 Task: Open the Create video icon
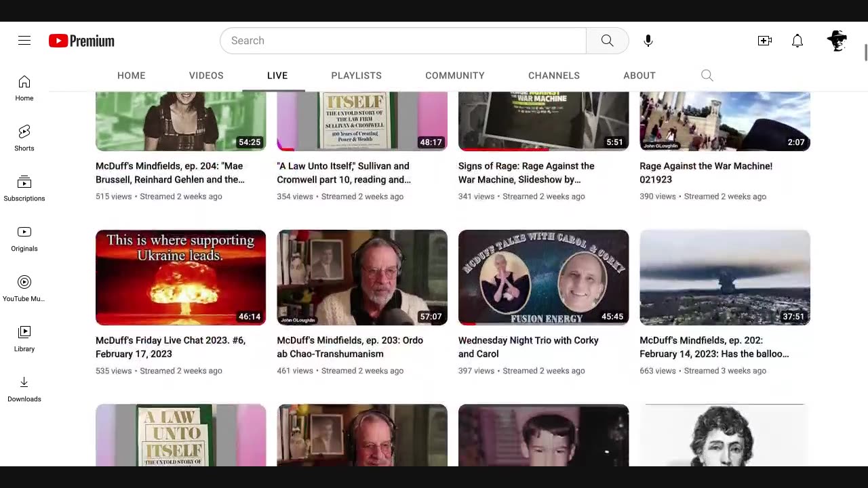pos(765,41)
